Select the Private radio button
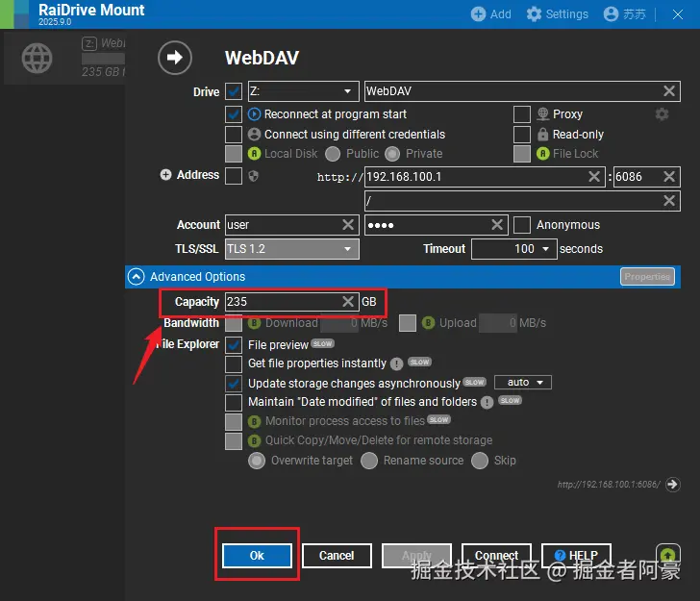This screenshot has width=700, height=601. 392,154
